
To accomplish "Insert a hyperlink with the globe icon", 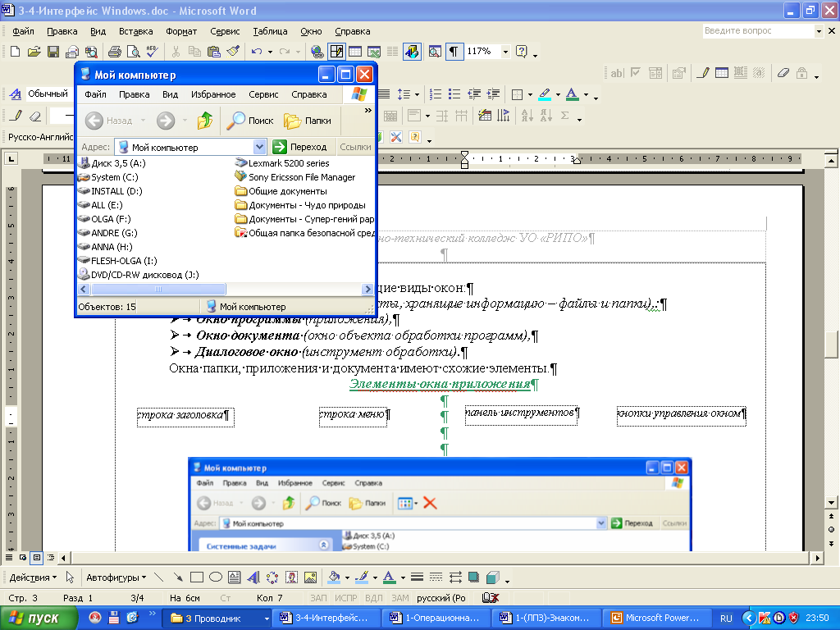I will [x=317, y=52].
